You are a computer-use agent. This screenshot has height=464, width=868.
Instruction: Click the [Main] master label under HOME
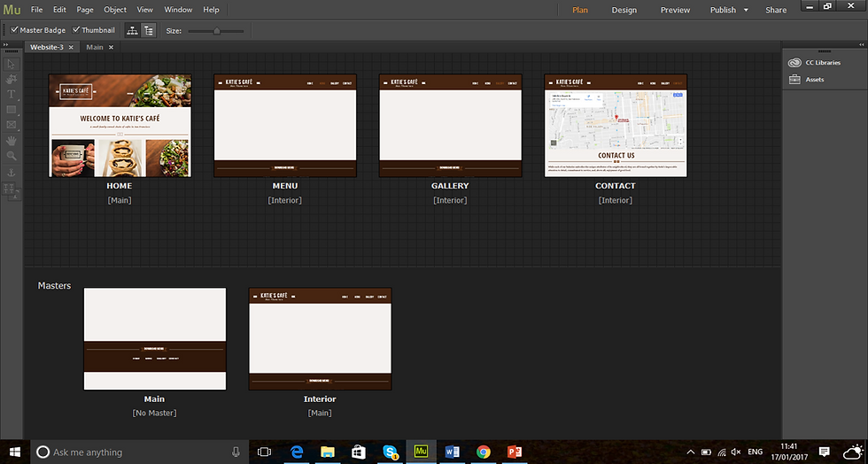(120, 200)
